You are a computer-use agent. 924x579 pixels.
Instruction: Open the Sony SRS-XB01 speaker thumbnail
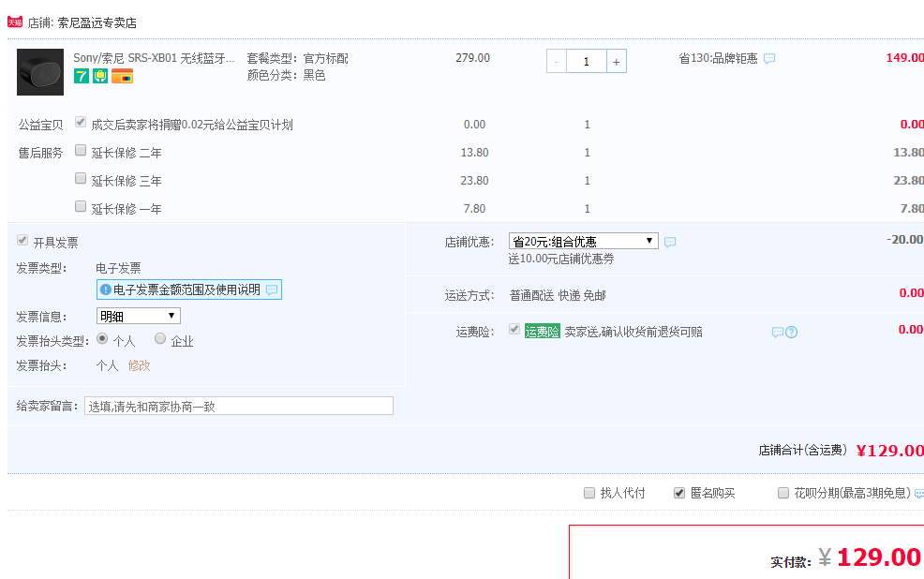tap(40, 72)
